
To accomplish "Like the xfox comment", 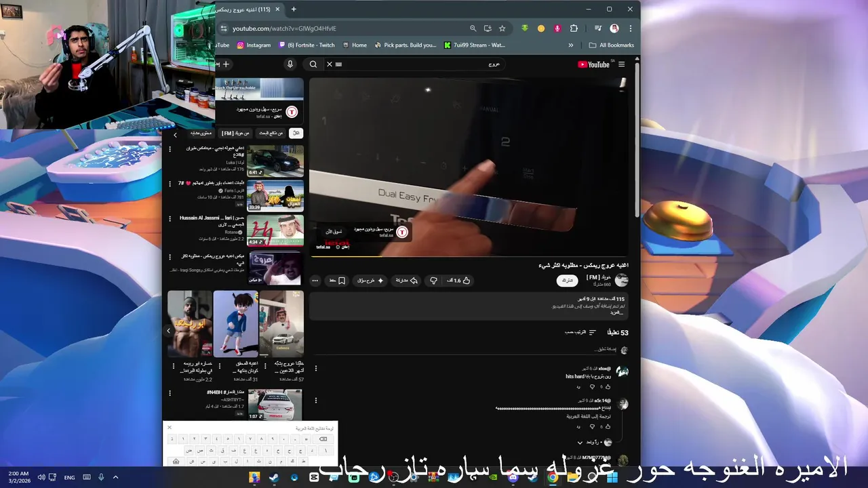I will click(608, 387).
